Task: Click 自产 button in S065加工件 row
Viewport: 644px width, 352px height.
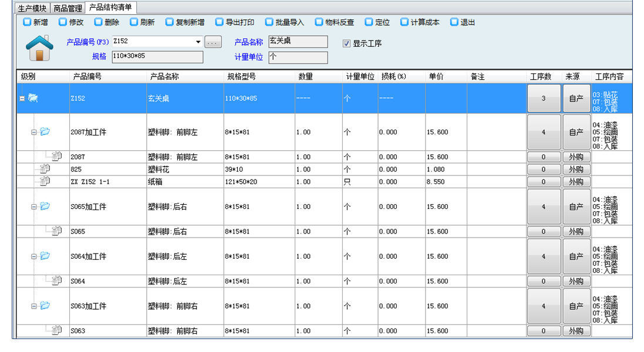Action: tap(576, 207)
